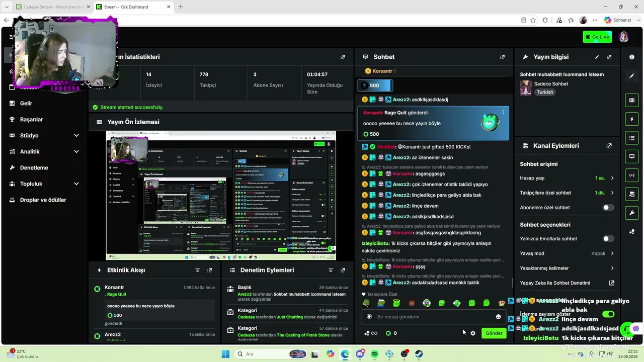Screen dimensions: 644x362
Task: Filter the Etkinlik Akışı feed
Action: coord(197,270)
